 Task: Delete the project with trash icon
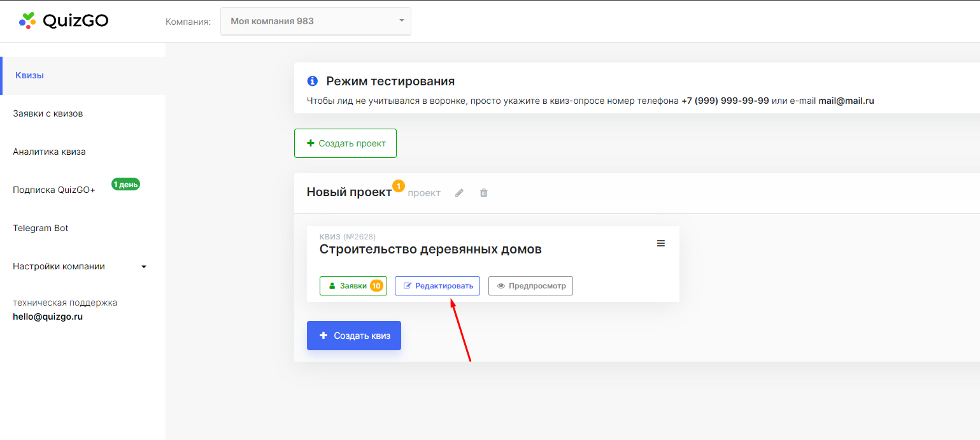483,193
